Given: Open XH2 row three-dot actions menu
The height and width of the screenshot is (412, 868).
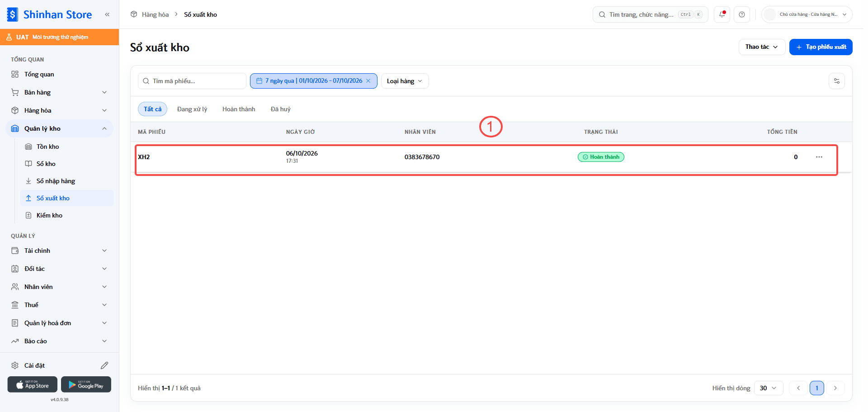Looking at the screenshot, I should pyautogui.click(x=819, y=157).
